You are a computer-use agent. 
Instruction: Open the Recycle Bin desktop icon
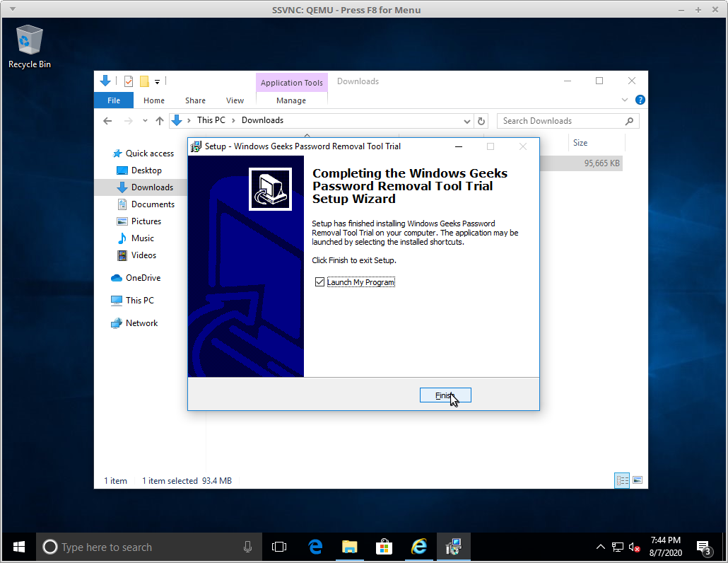pos(29,47)
